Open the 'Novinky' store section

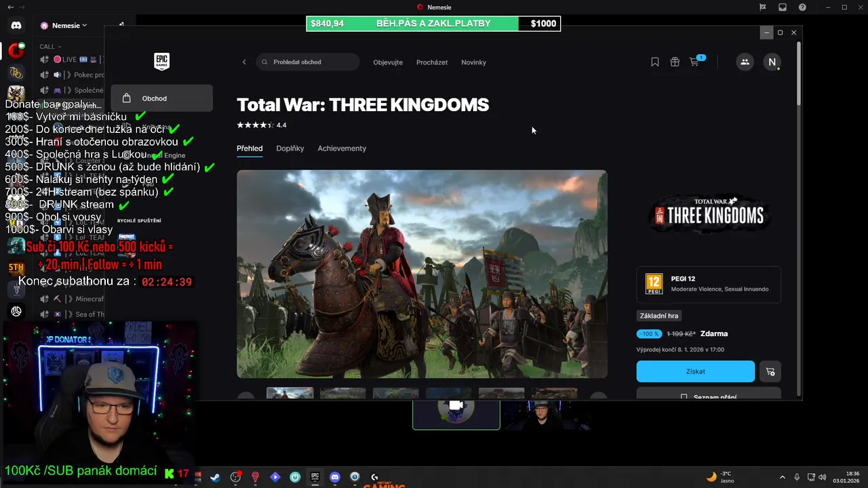(473, 62)
